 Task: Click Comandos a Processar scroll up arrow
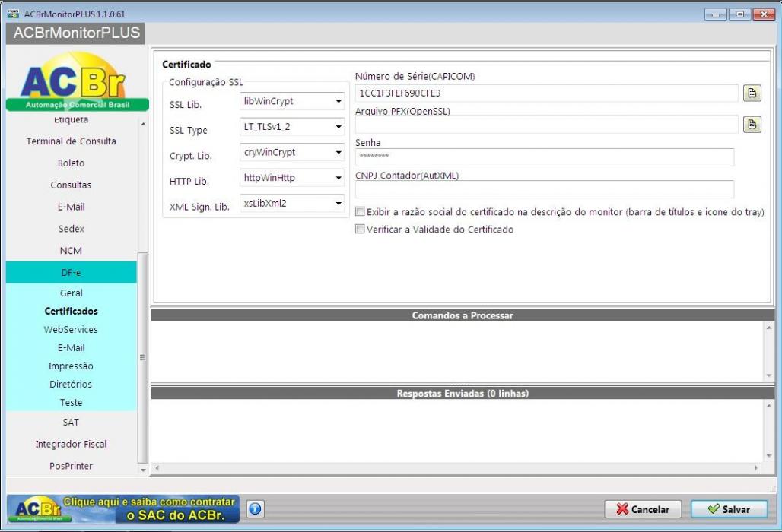pos(768,328)
